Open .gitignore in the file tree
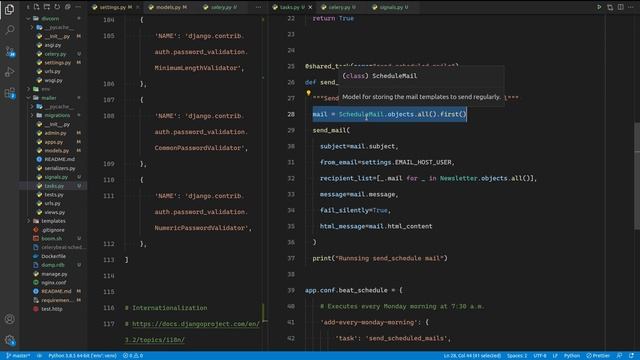This screenshot has width=640, height=360. tap(53, 230)
